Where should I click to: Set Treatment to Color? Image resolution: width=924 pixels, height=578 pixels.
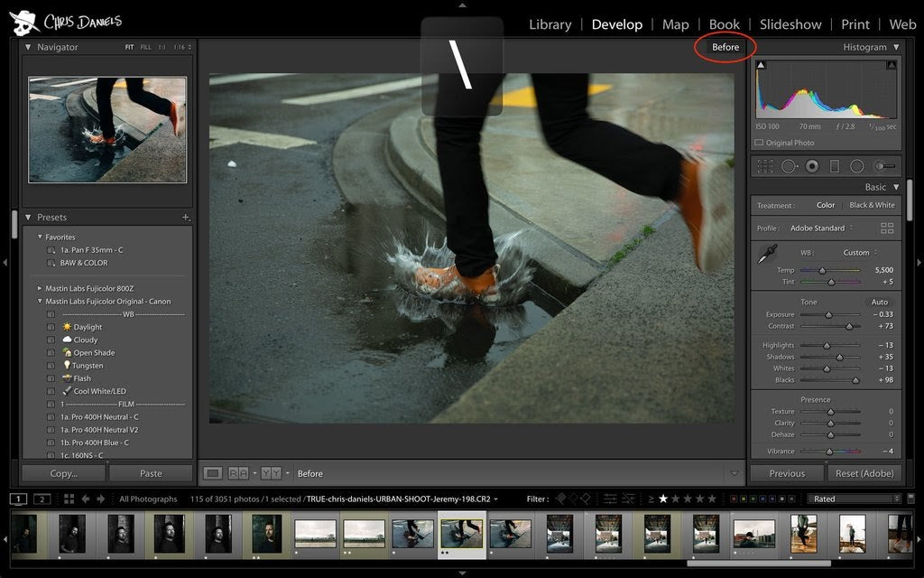[826, 205]
